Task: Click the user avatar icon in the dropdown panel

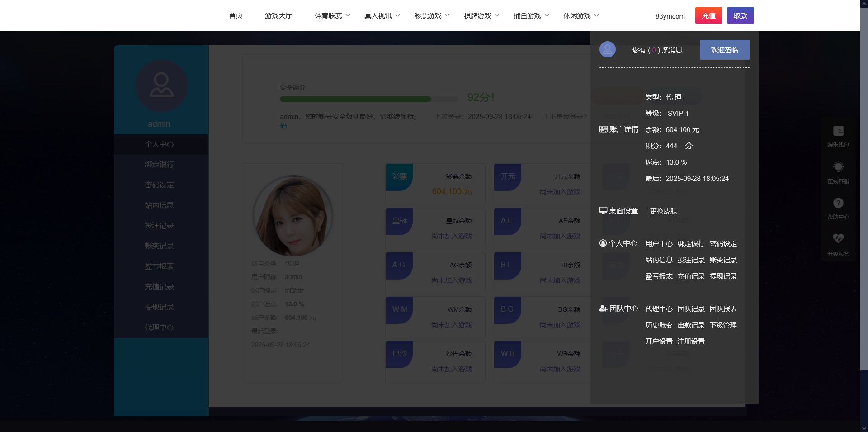Action: (x=607, y=49)
